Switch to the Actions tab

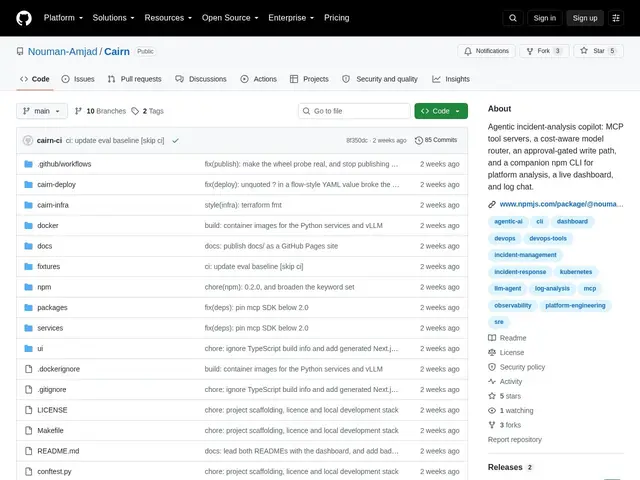(x=258, y=79)
